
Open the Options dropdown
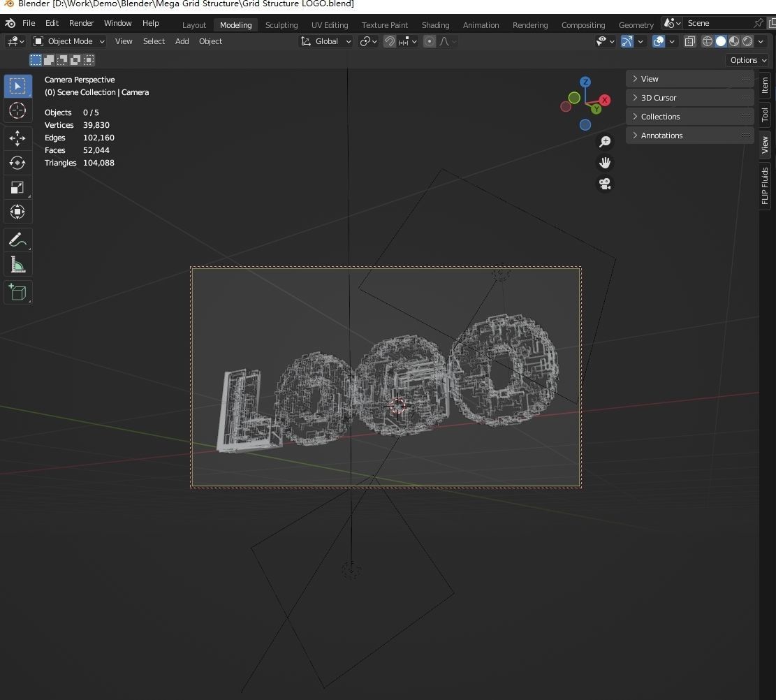(x=748, y=60)
